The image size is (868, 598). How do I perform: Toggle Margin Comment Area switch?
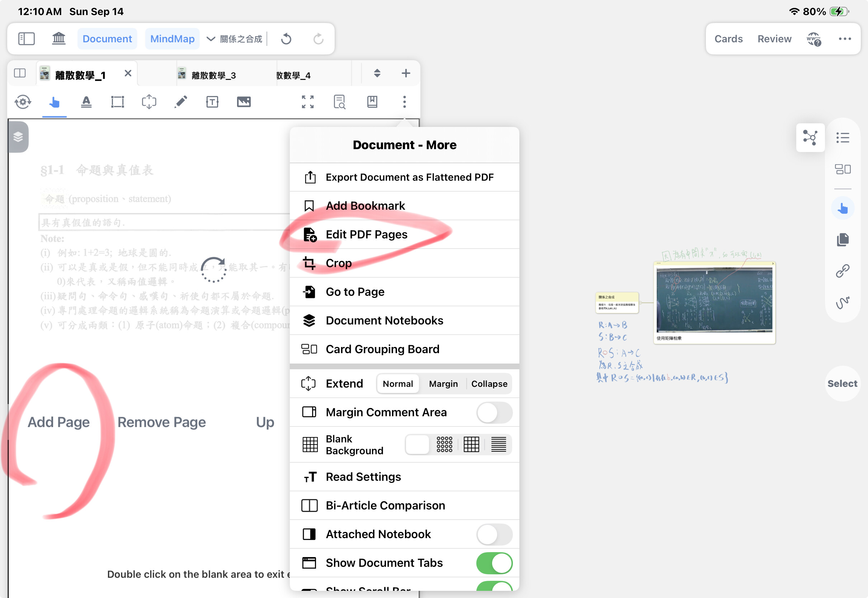(x=494, y=412)
